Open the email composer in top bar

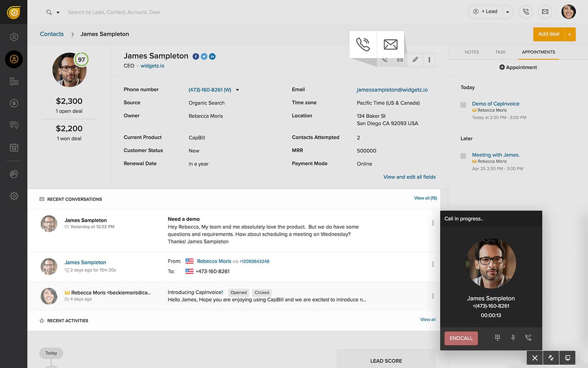click(x=545, y=12)
